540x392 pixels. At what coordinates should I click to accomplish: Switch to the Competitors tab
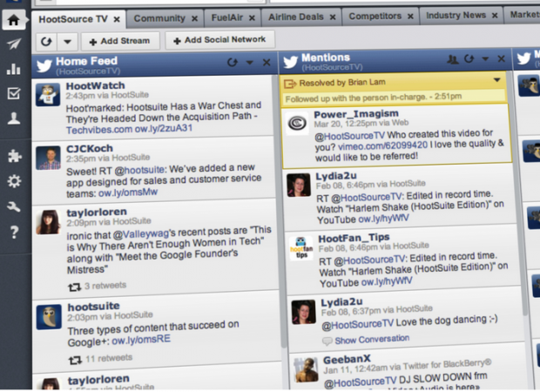375,17
